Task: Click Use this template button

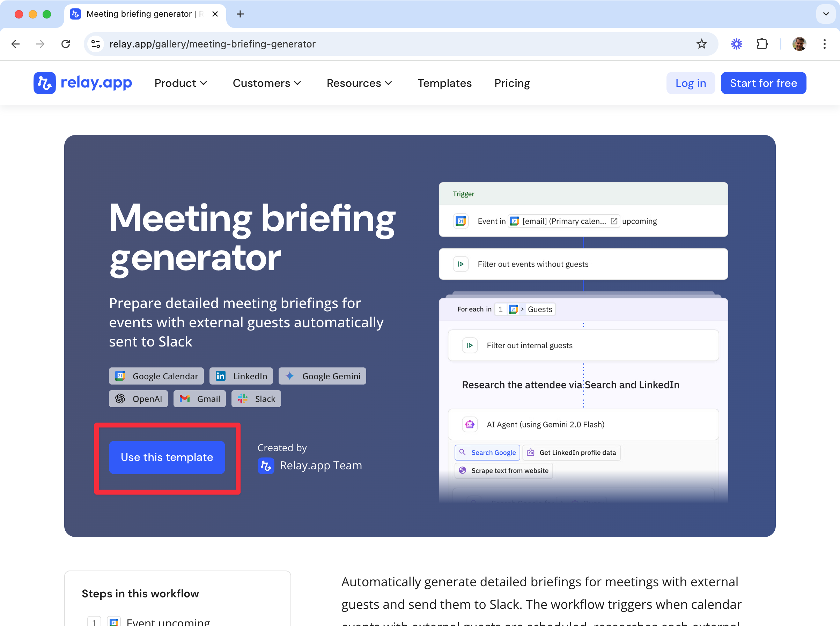Action: (167, 457)
